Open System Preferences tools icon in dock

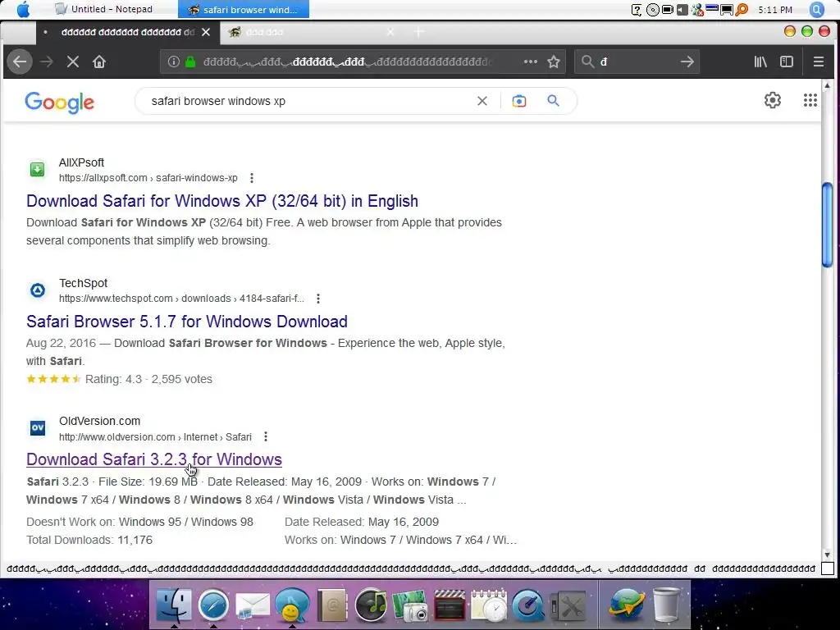point(568,605)
